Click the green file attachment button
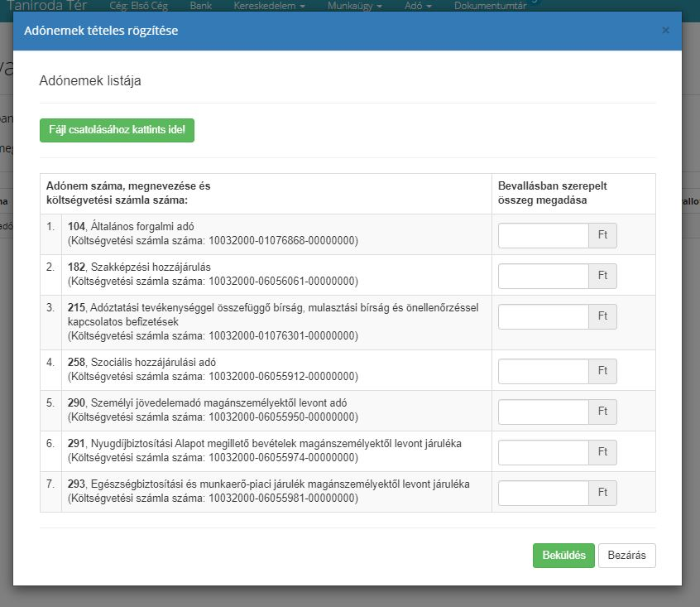The height and width of the screenshot is (607, 700). click(117, 131)
